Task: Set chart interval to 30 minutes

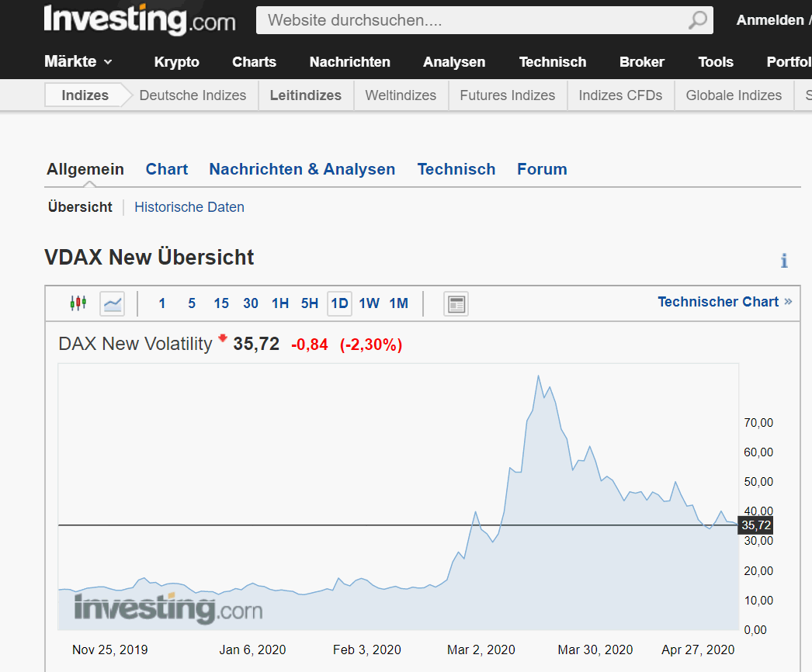Action: (251, 303)
